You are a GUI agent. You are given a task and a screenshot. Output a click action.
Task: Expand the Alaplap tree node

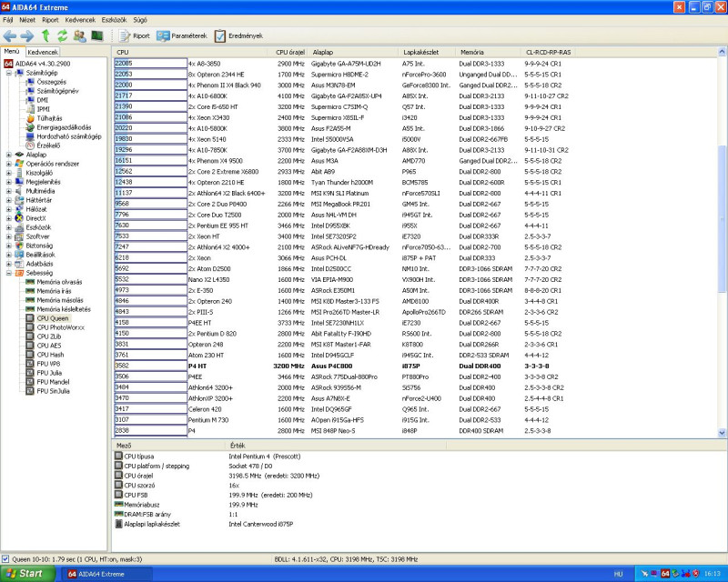[9, 155]
